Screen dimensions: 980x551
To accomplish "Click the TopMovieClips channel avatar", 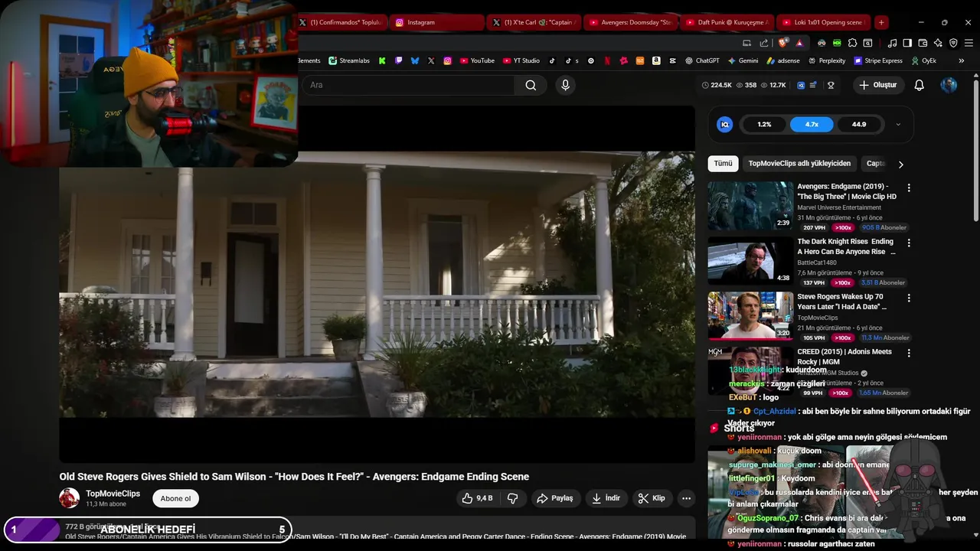I will [x=70, y=498].
